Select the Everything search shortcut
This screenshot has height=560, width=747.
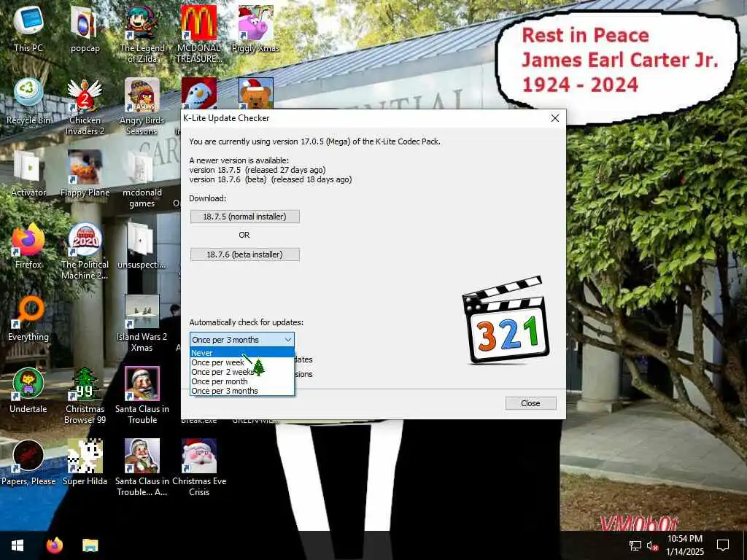point(28,318)
